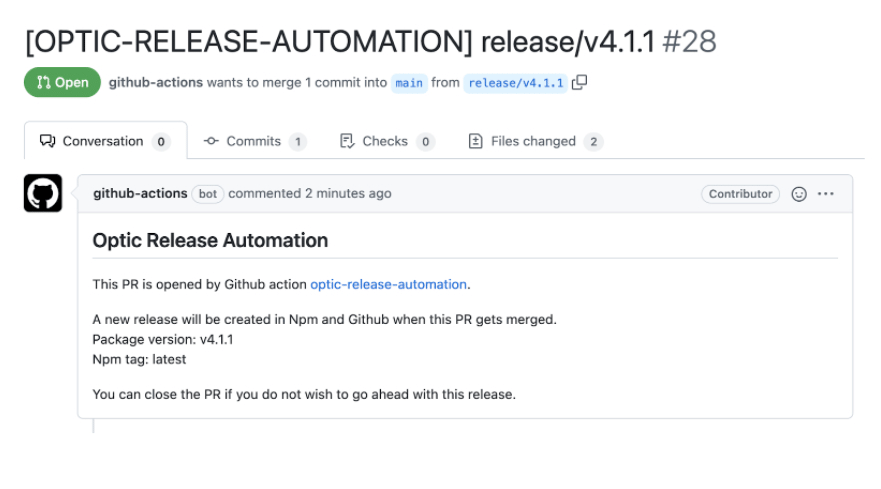Click the github-actions avatar image
This screenshot has height=489, width=881.
click(43, 193)
